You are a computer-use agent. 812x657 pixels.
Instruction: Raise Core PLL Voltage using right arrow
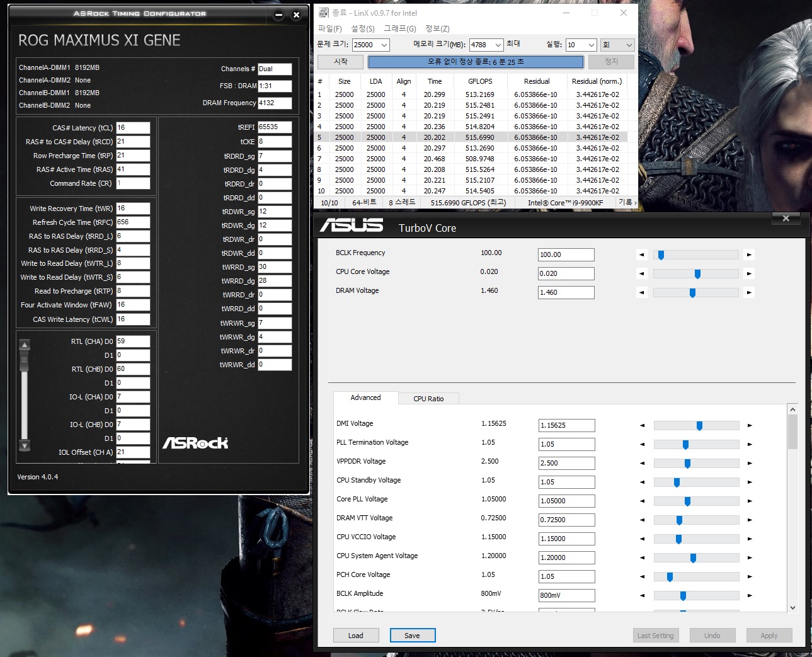750,501
